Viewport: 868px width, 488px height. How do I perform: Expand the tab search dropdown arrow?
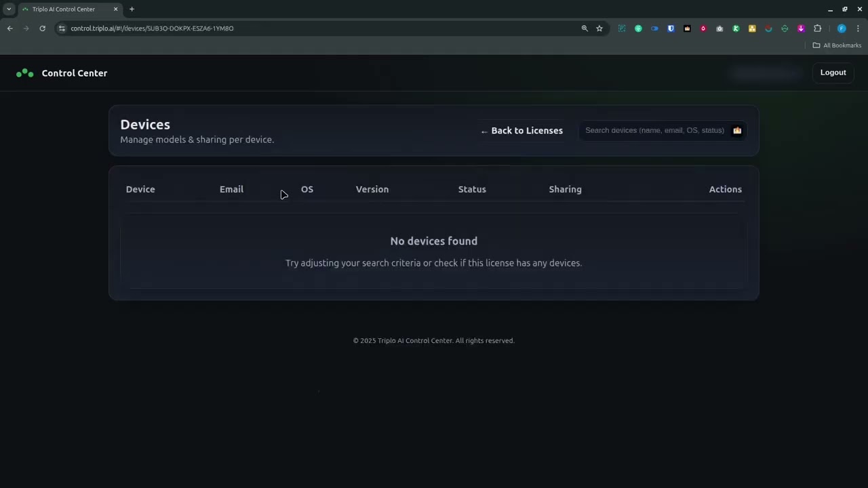(x=9, y=9)
